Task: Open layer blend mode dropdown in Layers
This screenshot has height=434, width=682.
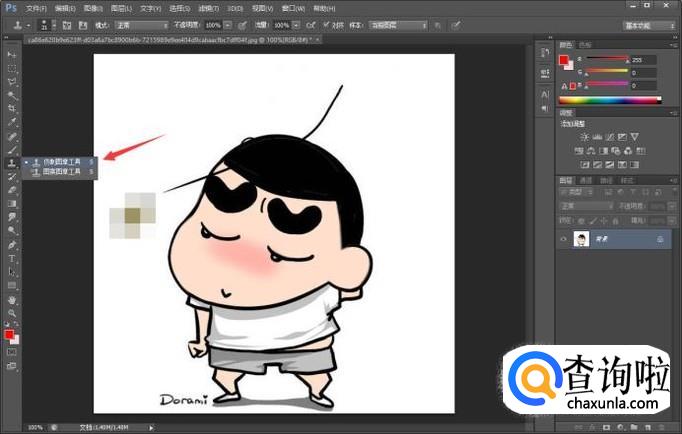Action: tap(586, 206)
